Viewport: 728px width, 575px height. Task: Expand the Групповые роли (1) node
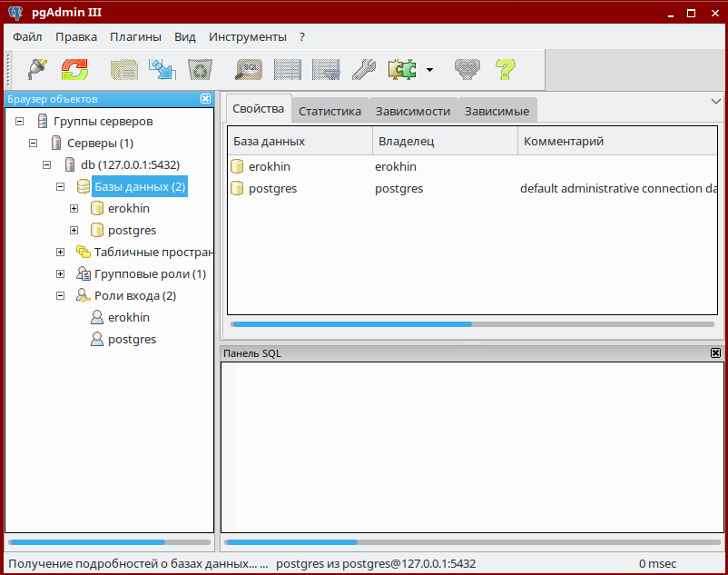[60, 274]
